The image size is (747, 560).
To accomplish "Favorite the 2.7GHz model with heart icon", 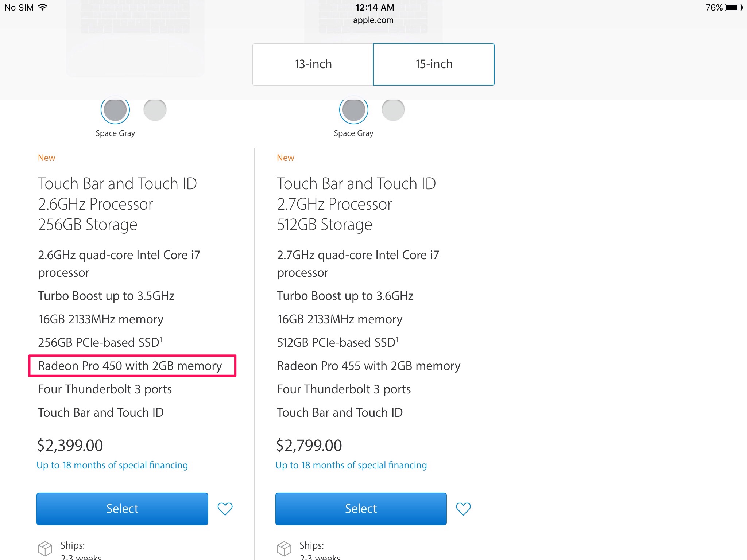I will [463, 509].
